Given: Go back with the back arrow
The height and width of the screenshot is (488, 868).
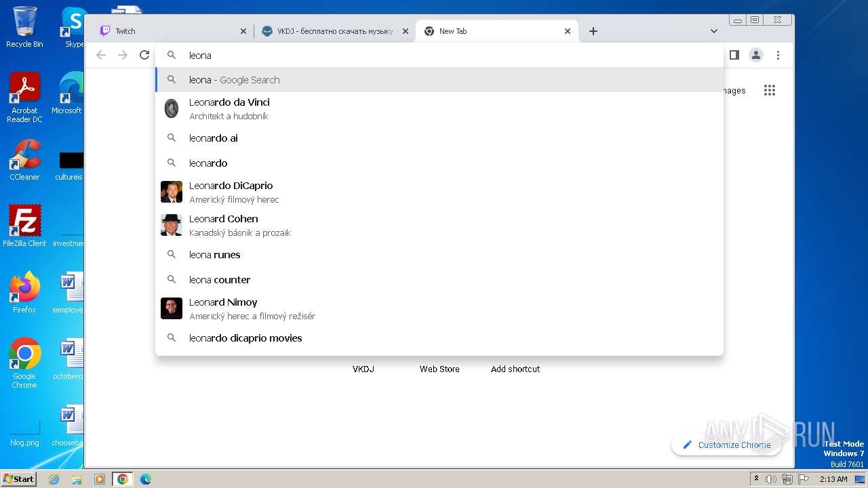Looking at the screenshot, I should pos(101,55).
